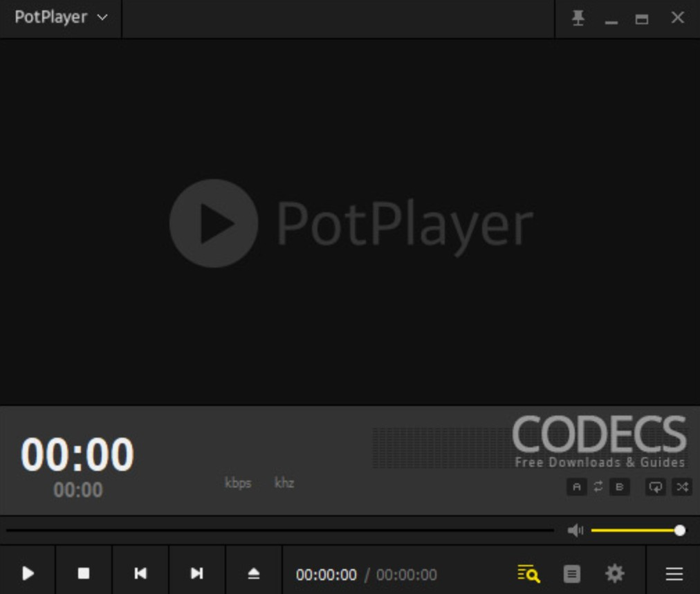Start playback with the Play button

[x=28, y=573]
